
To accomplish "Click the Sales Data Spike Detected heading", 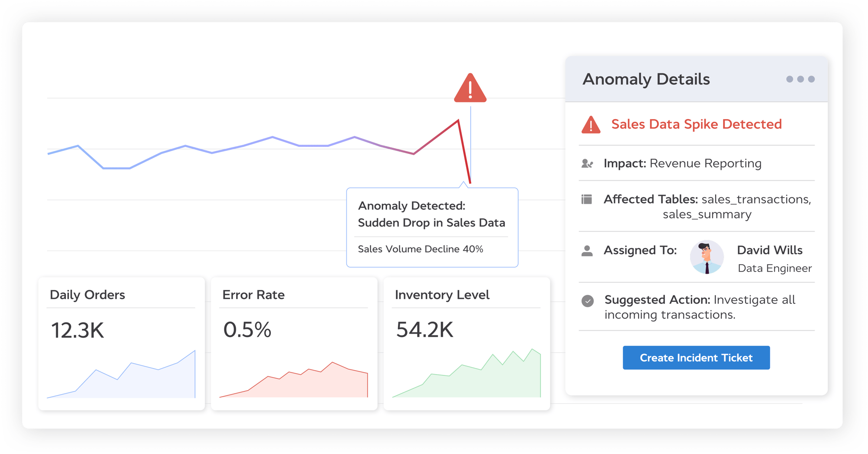I will pos(696,124).
